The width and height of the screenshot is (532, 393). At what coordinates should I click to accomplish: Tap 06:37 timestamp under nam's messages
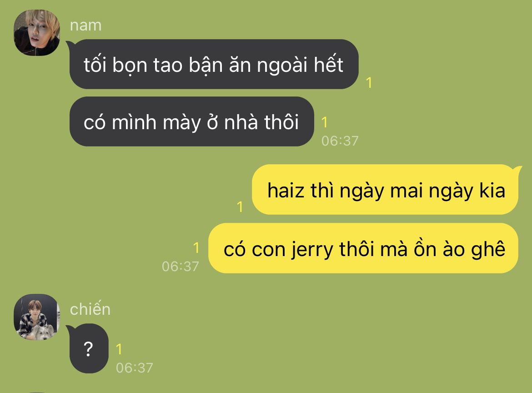tap(340, 141)
